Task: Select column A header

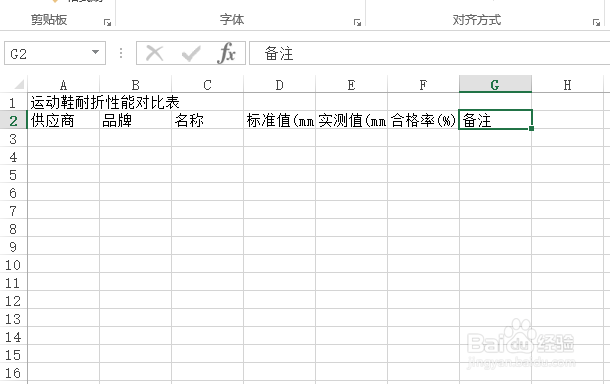Action: click(63, 84)
